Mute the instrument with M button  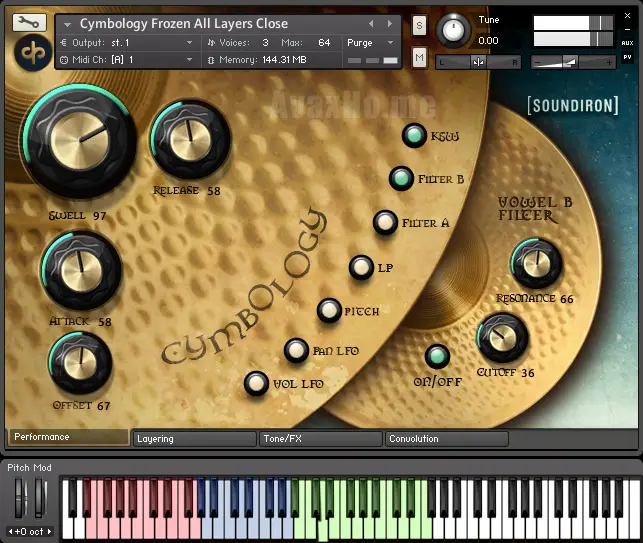(x=419, y=57)
